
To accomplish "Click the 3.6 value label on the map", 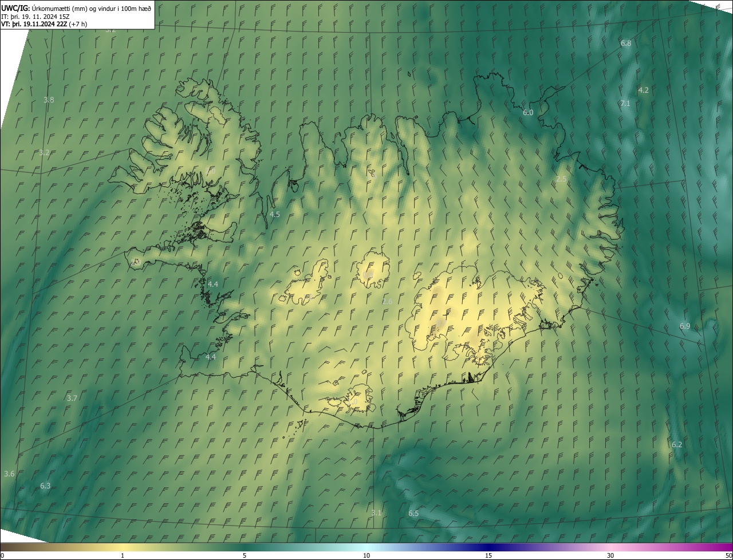I will tap(9, 474).
